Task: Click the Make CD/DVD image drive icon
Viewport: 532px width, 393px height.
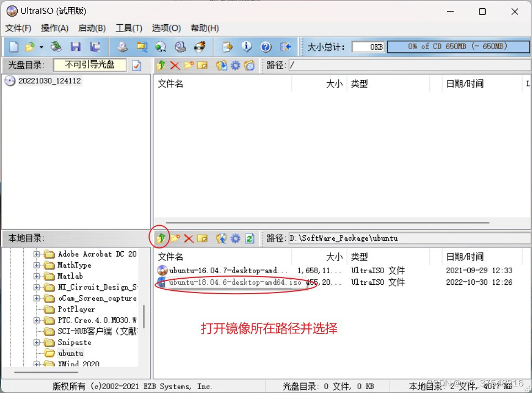Action: coord(122,47)
